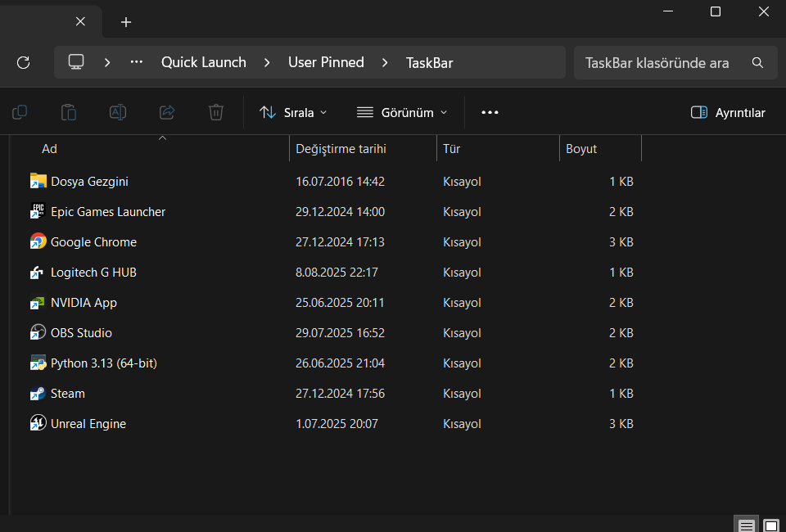Screen dimensions: 786x532
Task: Go to Quick Launch in breadcrumb
Action: point(204,62)
